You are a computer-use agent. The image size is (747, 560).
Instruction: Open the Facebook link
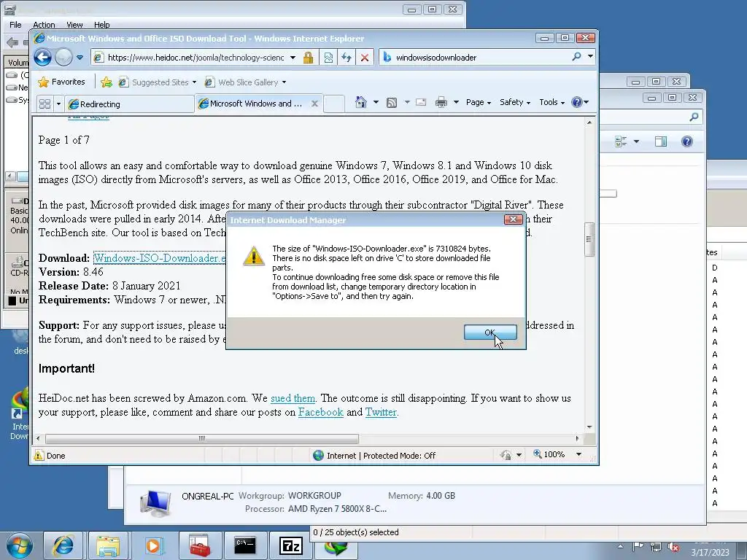(x=321, y=412)
